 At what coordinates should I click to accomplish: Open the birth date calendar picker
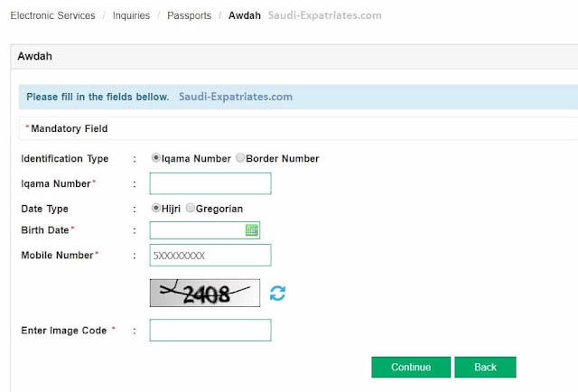[x=252, y=230]
